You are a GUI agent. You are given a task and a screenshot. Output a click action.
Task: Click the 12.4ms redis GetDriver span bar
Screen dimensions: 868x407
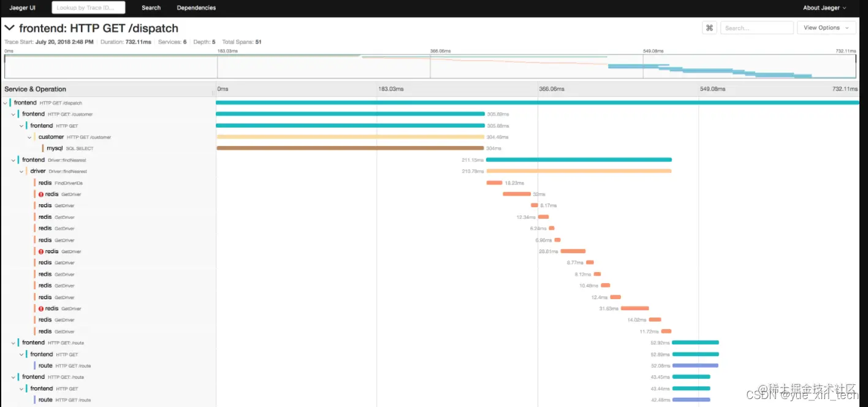615,297
